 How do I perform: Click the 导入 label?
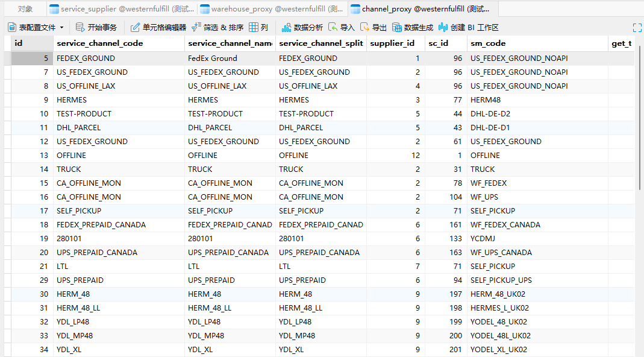[x=348, y=28]
